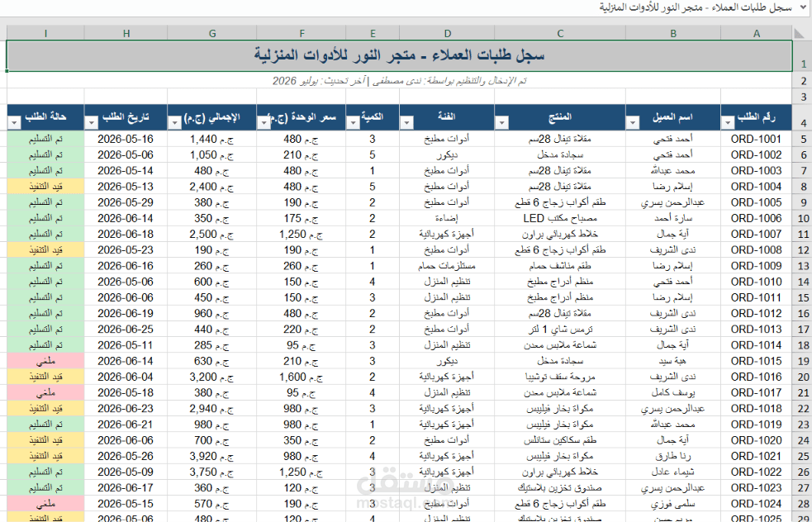Image resolution: width=812 pixels, height=522 pixels.
Task: Select date cell 2026-05-16
Action: (126, 139)
